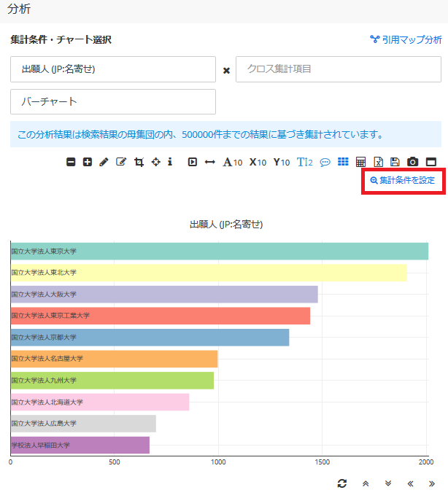Click the axis label 1000

pyautogui.click(x=218, y=462)
